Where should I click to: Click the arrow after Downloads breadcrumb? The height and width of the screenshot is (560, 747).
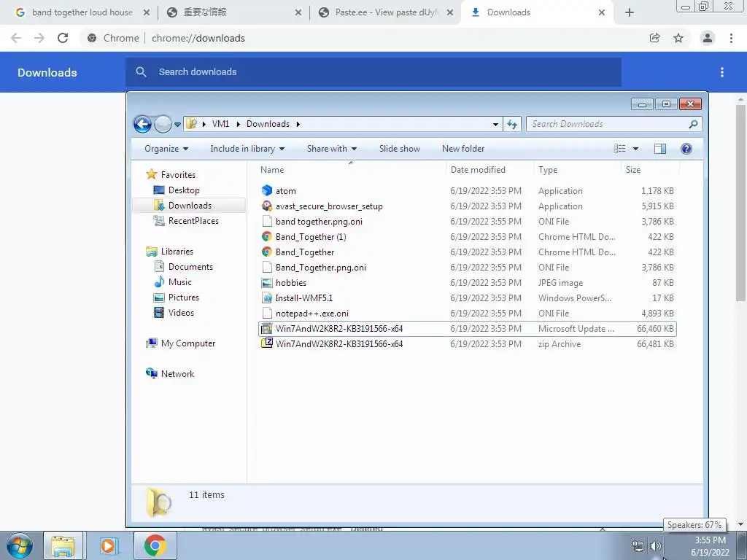pyautogui.click(x=298, y=124)
